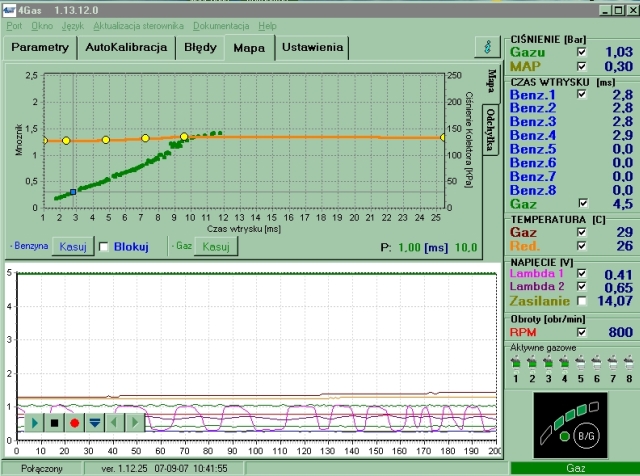Step back with the left arrow icon
The image size is (640, 476).
click(114, 423)
